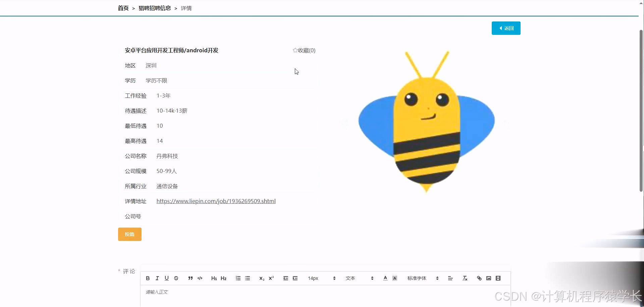Insert an image into the comment
This screenshot has height=307, width=644.
(x=489, y=278)
